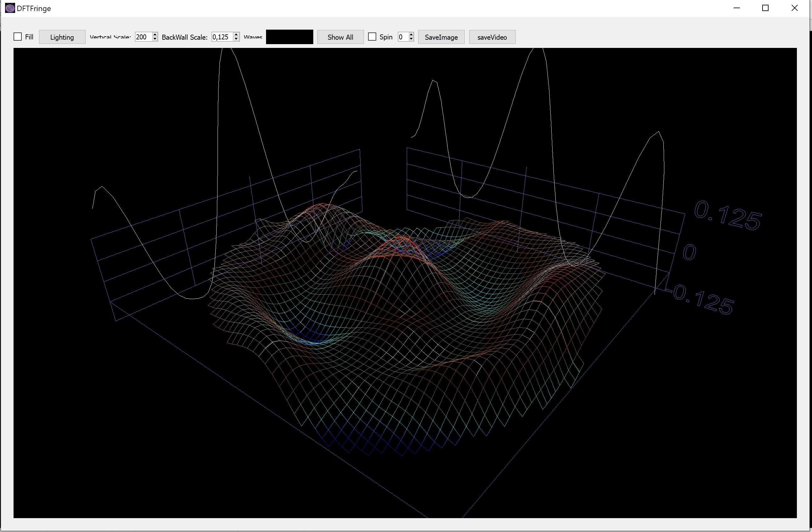Viewport: 812px width, 532px height.
Task: Click into the Spin value field
Action: tap(402, 37)
